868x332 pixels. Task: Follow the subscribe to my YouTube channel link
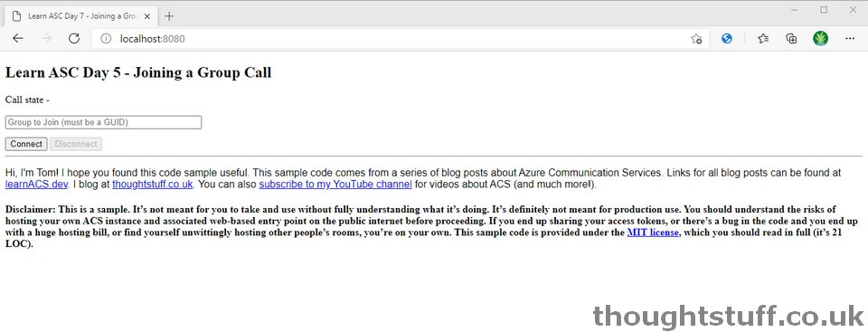click(335, 185)
